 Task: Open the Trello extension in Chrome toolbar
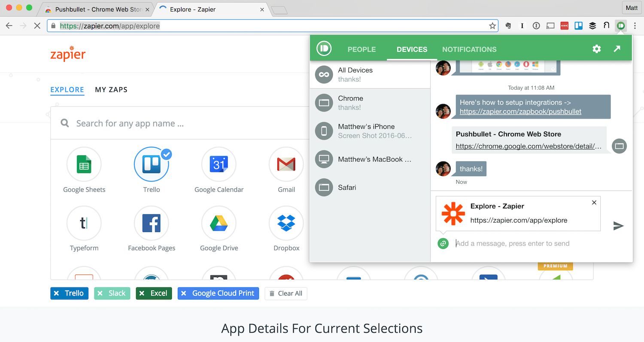(579, 26)
